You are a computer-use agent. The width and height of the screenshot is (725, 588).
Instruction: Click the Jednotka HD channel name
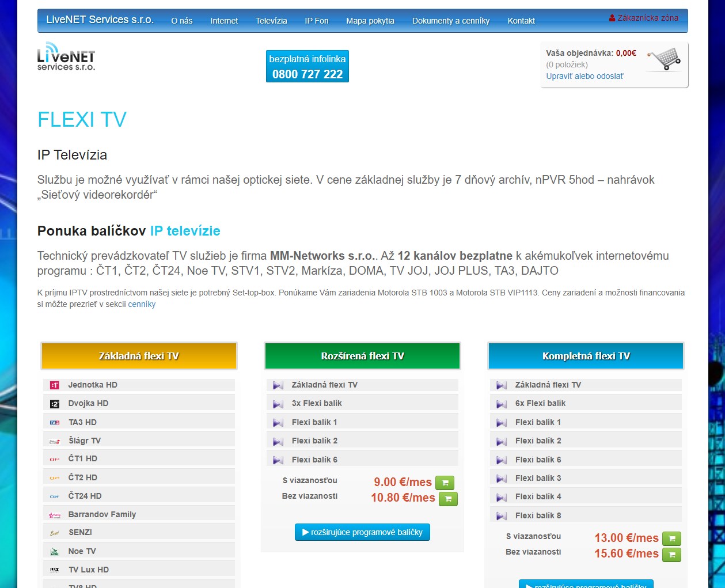point(93,385)
